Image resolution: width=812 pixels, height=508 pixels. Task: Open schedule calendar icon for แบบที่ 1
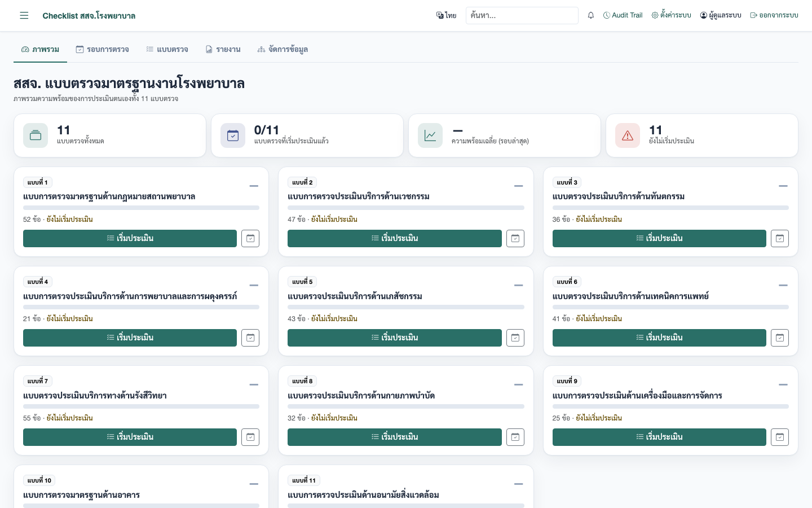(x=250, y=238)
